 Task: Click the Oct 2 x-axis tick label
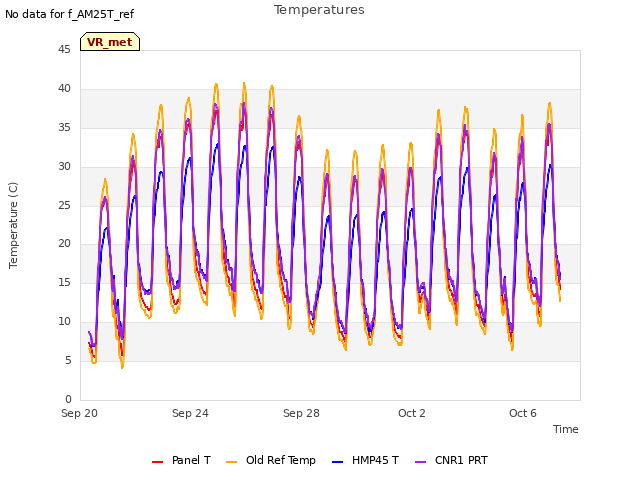pos(412,413)
